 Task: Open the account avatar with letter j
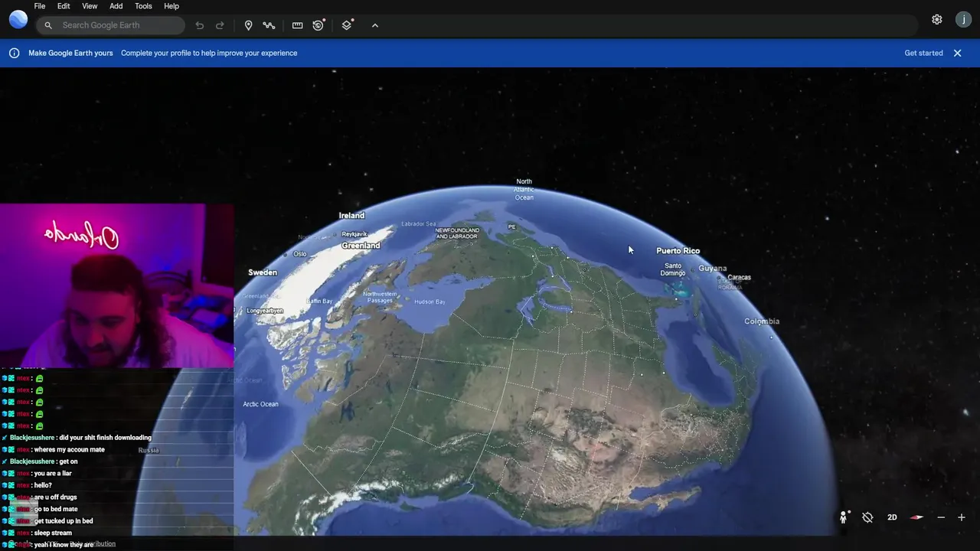(x=964, y=20)
